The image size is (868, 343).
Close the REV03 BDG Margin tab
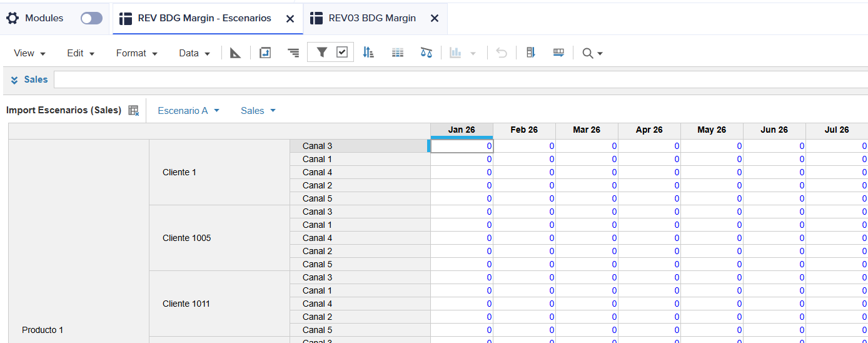tap(435, 19)
